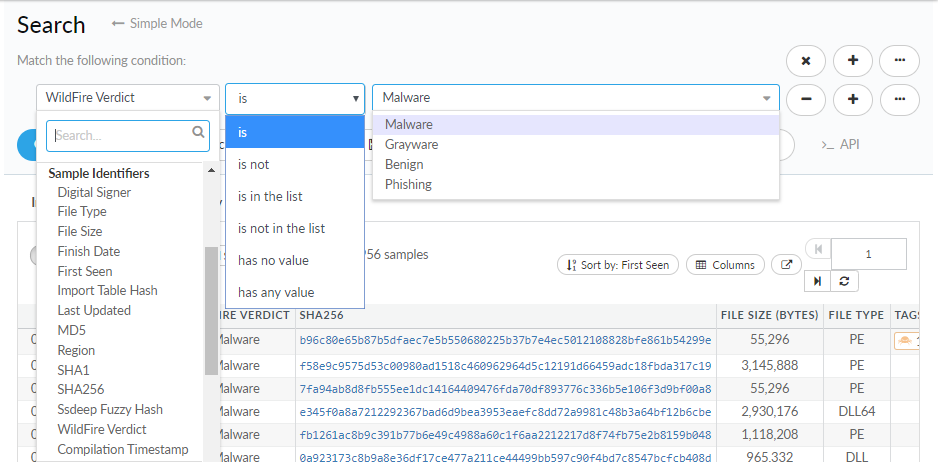The width and height of the screenshot is (938, 462).
Task: Click the refresh results icon
Action: [844, 282]
